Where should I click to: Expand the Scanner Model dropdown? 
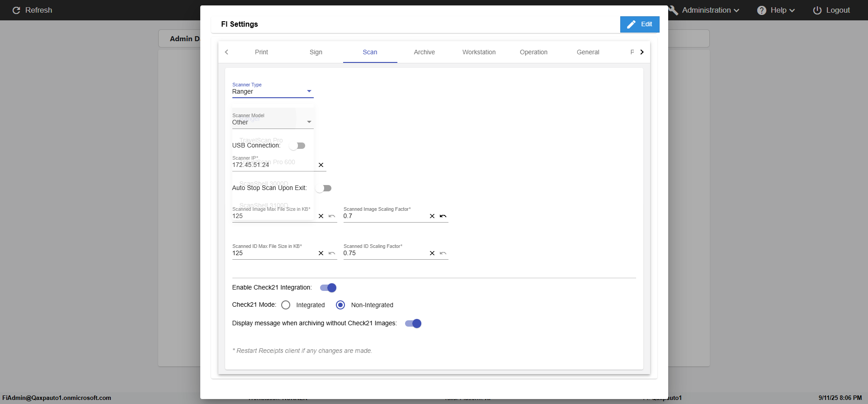click(272, 122)
